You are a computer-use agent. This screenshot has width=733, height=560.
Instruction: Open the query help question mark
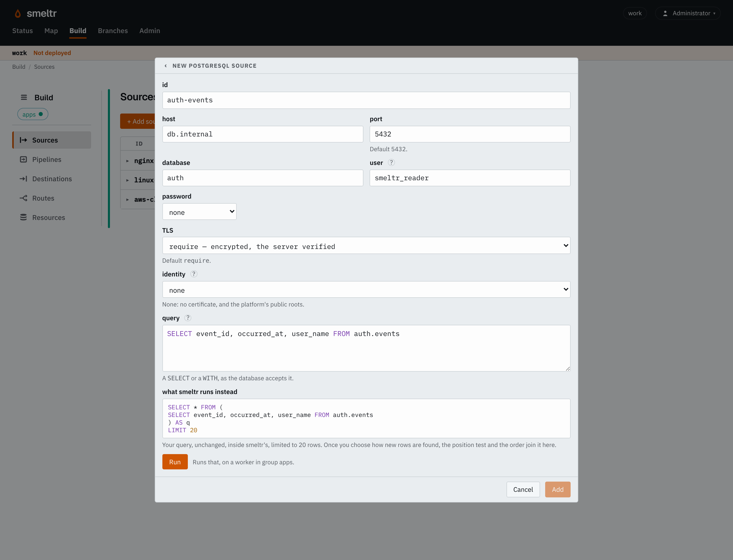pos(188,318)
